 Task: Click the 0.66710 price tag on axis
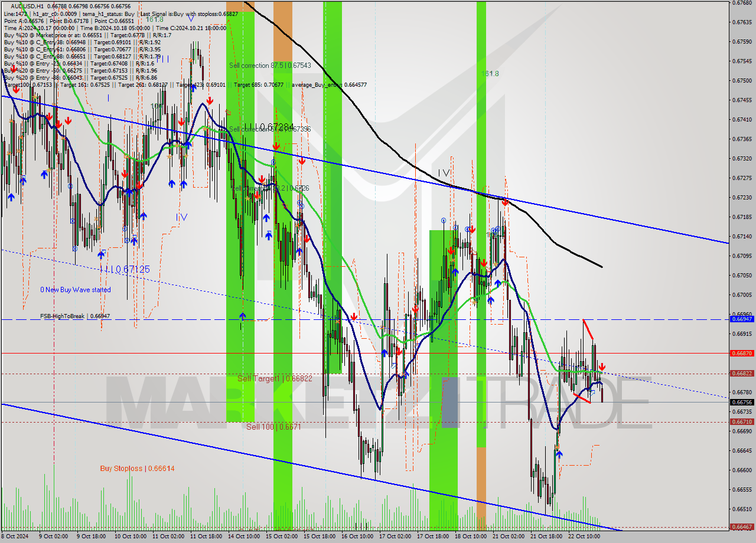742,422
